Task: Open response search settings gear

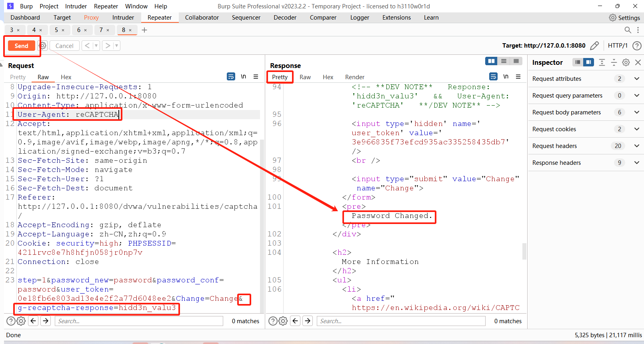Action: click(283, 321)
